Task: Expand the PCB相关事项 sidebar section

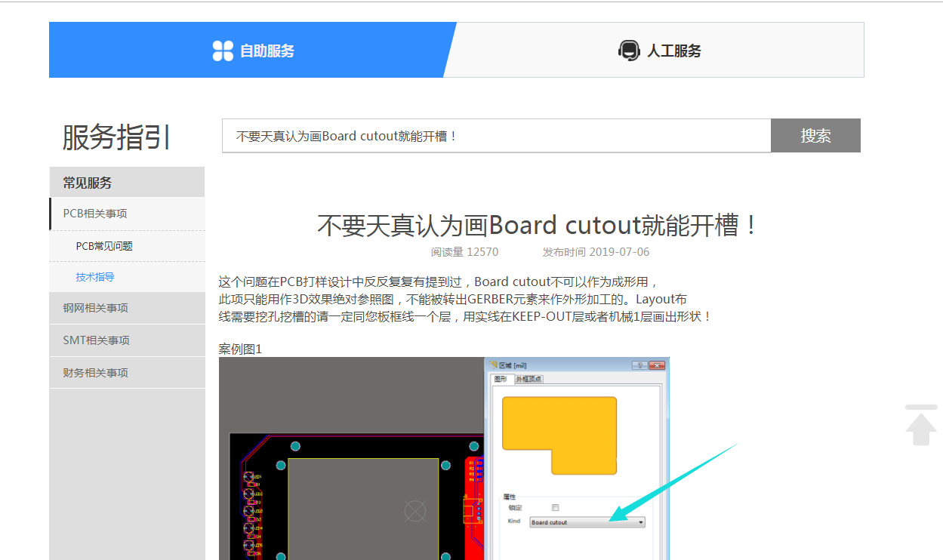Action: tap(95, 214)
